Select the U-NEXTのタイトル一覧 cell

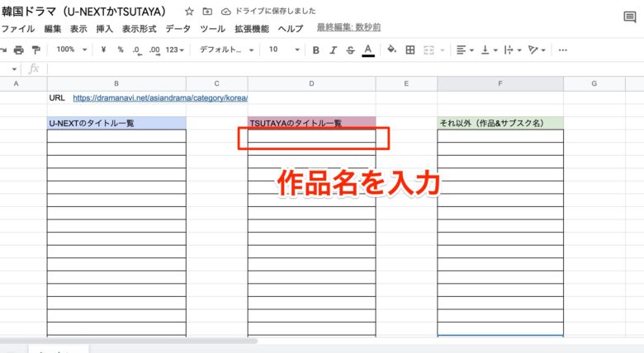(x=116, y=123)
